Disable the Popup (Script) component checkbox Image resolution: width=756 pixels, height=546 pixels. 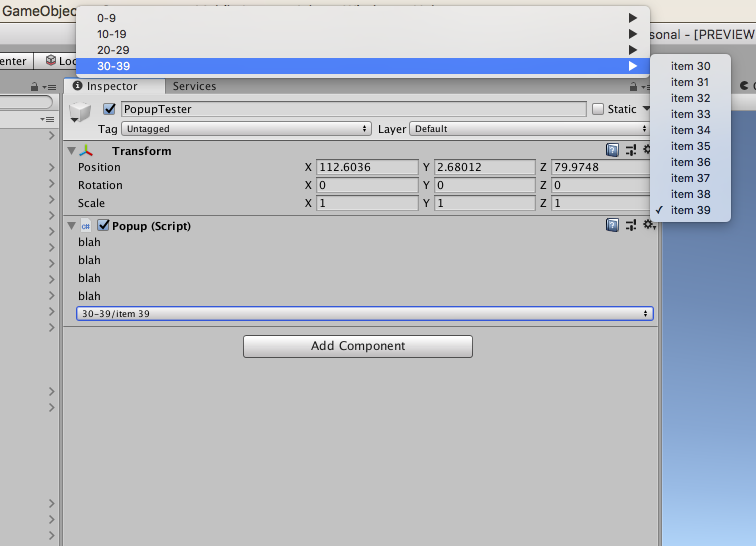click(x=103, y=226)
